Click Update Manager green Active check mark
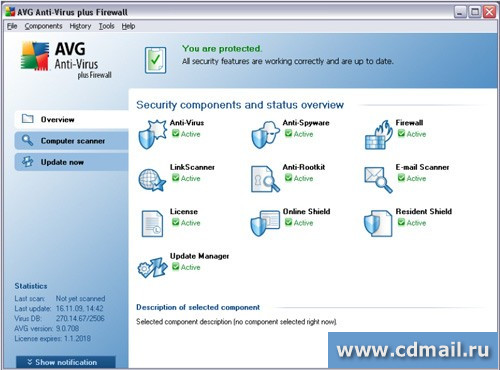 pyautogui.click(x=176, y=267)
